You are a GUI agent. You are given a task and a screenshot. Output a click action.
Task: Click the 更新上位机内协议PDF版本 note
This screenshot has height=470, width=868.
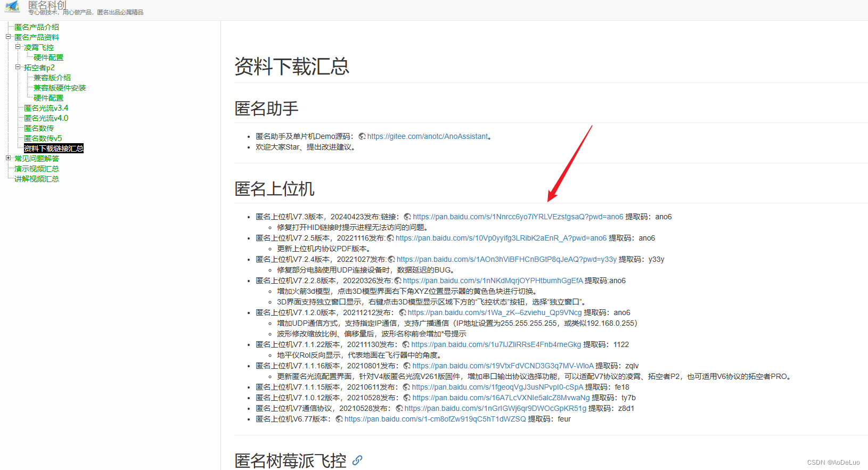(324, 249)
